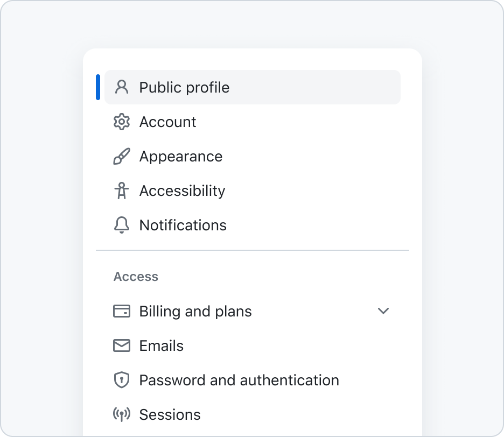
Task: Click the bell icon for Notifications
Action: pyautogui.click(x=122, y=225)
